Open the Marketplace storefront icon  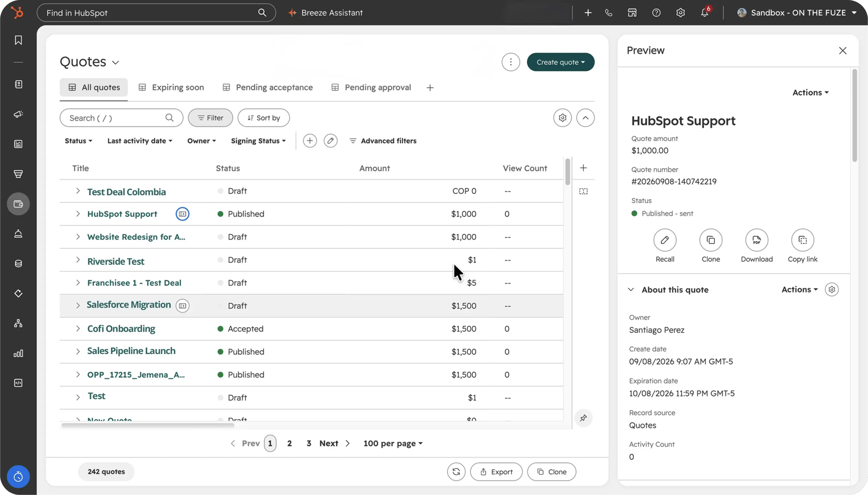pyautogui.click(x=632, y=13)
